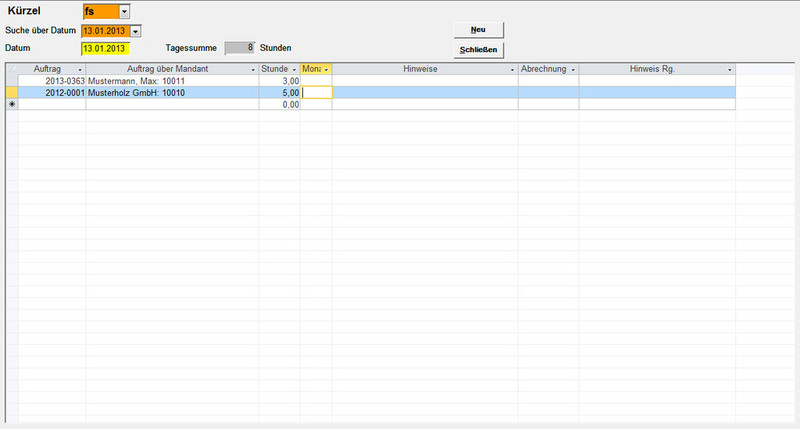Open the Stunde column filter arrow
800x429 pixels.
[x=294, y=69]
